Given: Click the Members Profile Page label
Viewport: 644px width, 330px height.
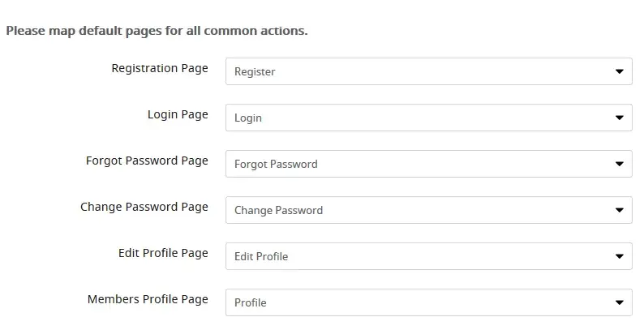Looking at the screenshot, I should [148, 299].
